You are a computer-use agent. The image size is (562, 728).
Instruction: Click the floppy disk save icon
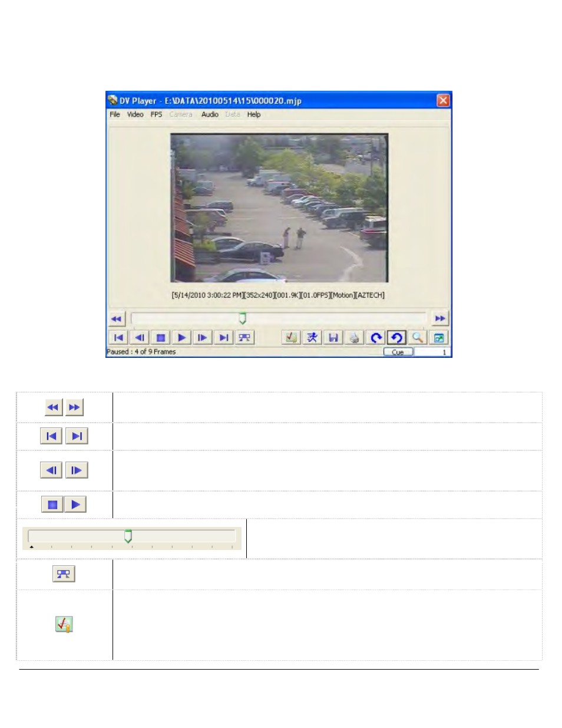point(333,338)
